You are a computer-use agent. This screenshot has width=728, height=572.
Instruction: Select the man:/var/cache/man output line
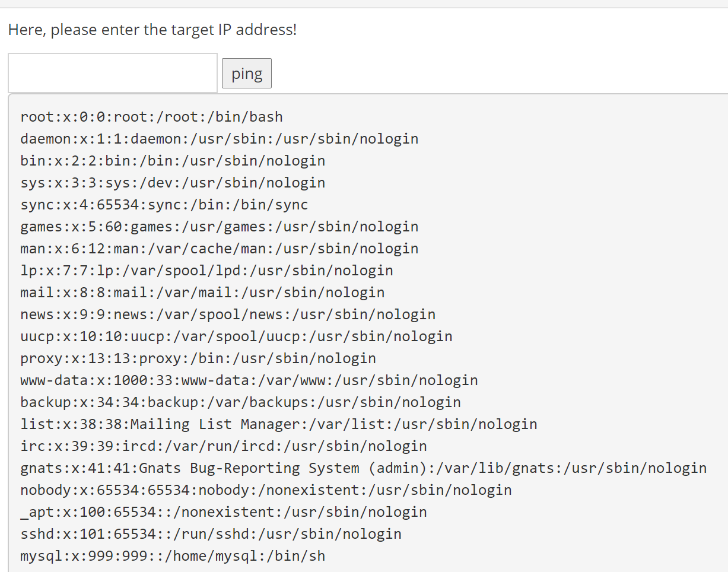pos(219,249)
